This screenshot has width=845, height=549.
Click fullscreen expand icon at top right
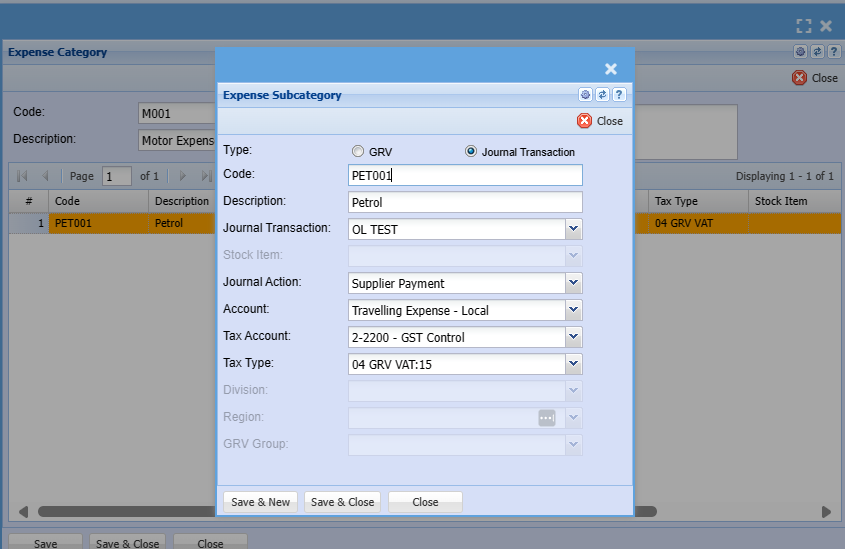point(803,26)
